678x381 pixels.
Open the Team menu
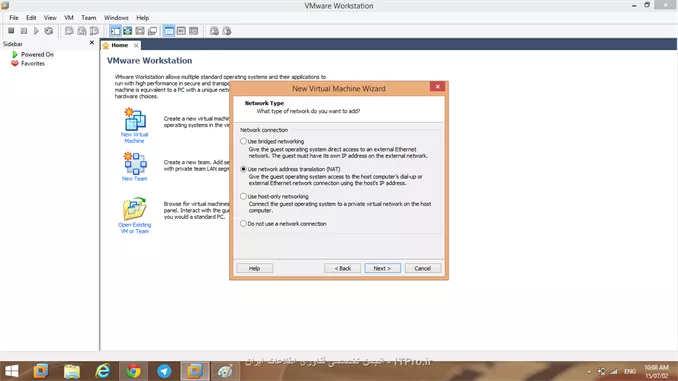pos(89,18)
